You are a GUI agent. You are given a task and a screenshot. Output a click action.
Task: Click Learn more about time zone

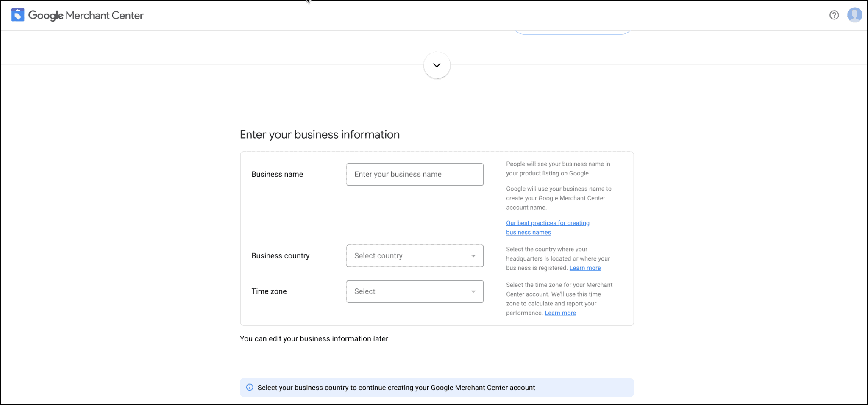click(x=560, y=313)
